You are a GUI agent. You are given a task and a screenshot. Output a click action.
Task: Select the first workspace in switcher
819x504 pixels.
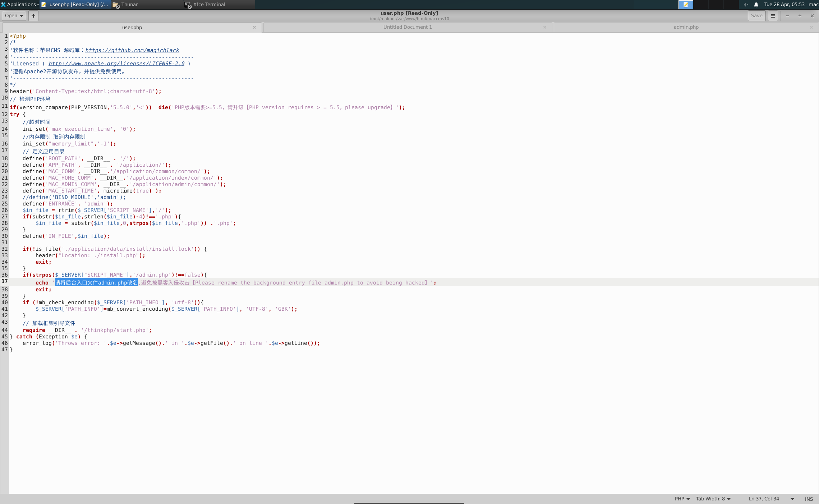pos(686,5)
